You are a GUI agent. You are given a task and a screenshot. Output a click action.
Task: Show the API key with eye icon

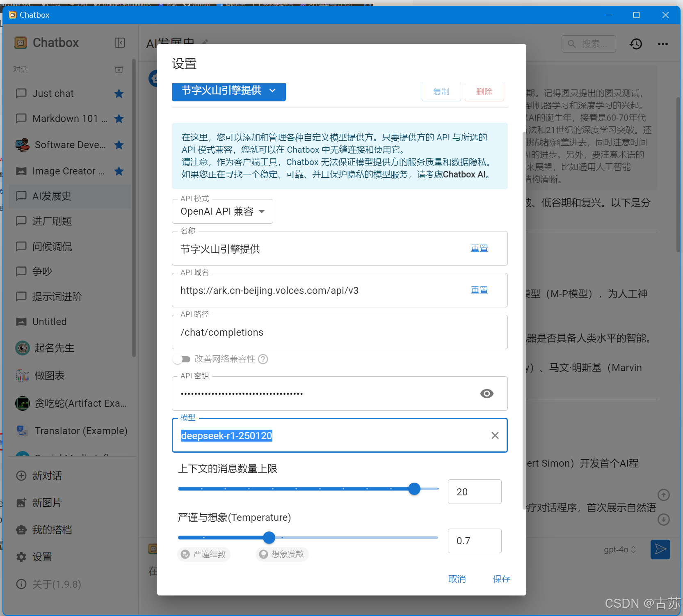(487, 394)
